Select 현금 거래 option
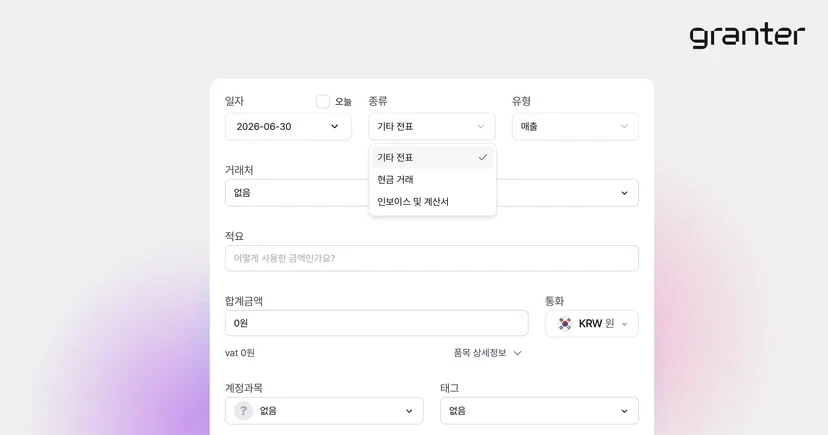828x435 pixels. 432,179
